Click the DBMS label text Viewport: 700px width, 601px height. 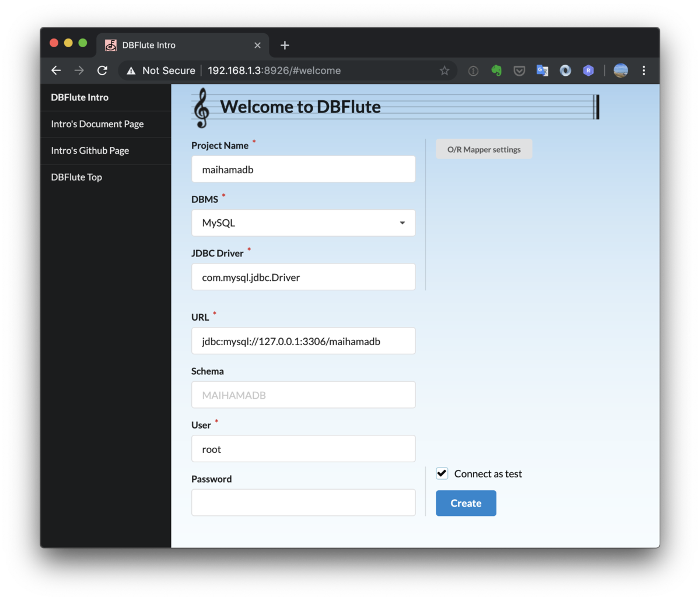tap(205, 199)
